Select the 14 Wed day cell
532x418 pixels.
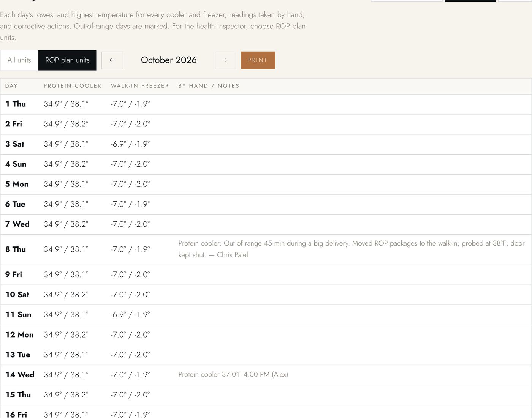(x=20, y=375)
